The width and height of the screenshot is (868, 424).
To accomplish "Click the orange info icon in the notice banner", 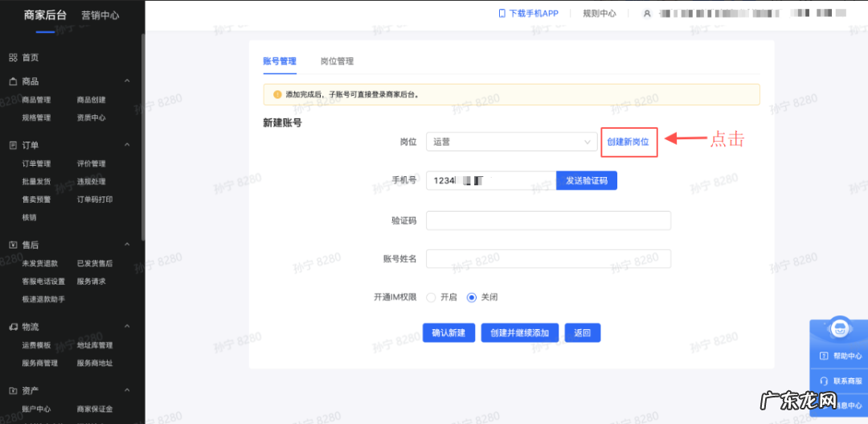I will tap(277, 94).
